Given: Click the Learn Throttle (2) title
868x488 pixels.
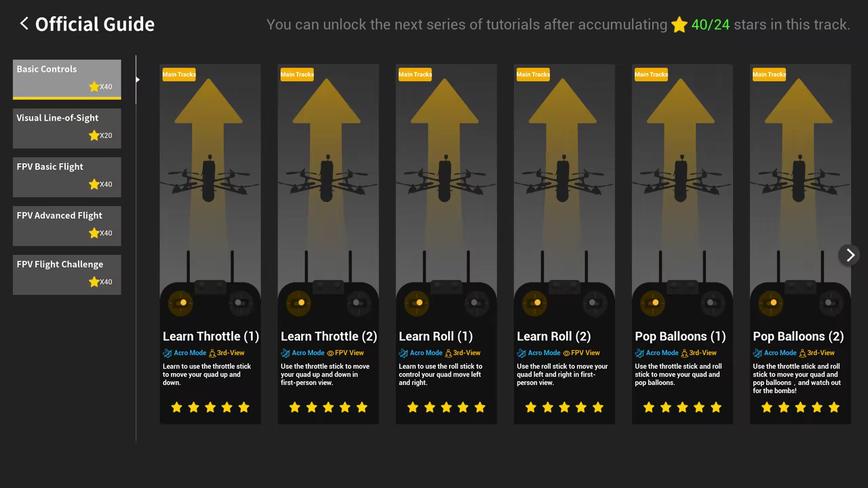Looking at the screenshot, I should 328,336.
